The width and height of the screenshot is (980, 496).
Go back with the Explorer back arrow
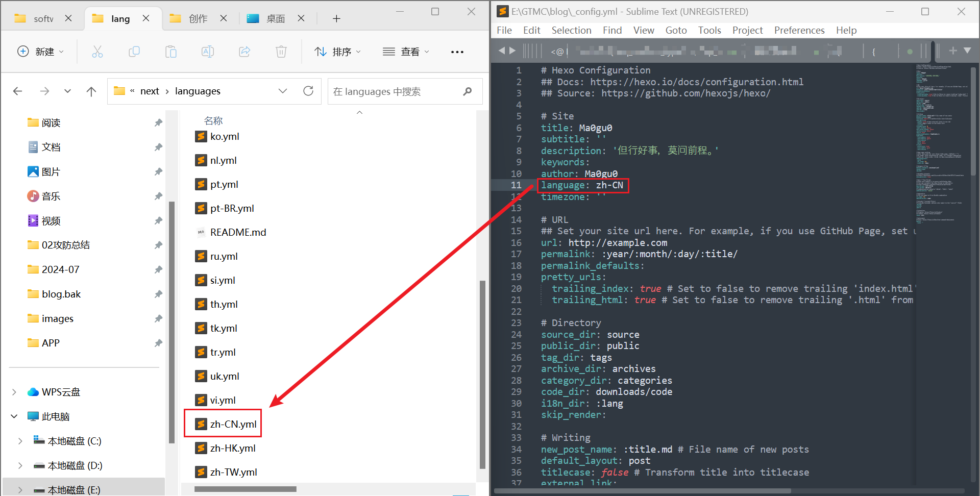[x=18, y=91]
